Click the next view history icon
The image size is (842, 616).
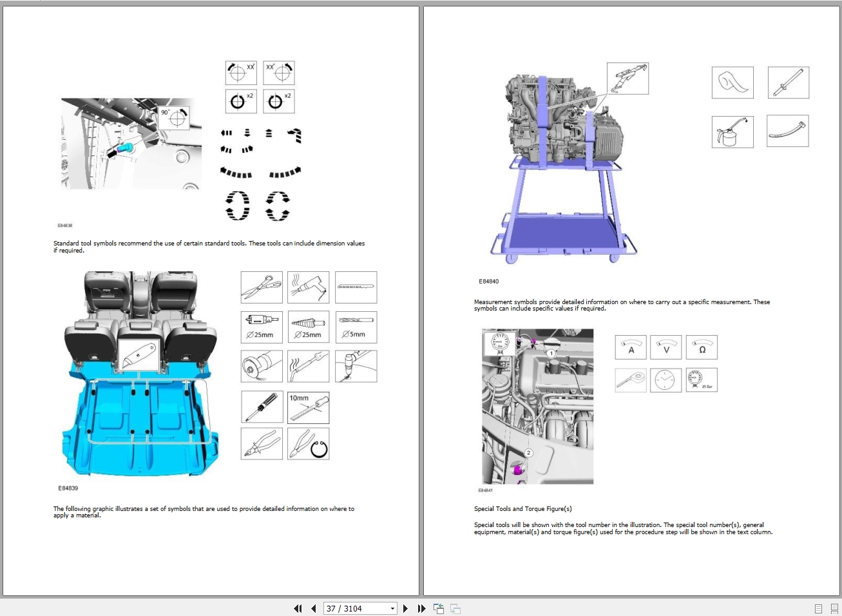(455, 608)
